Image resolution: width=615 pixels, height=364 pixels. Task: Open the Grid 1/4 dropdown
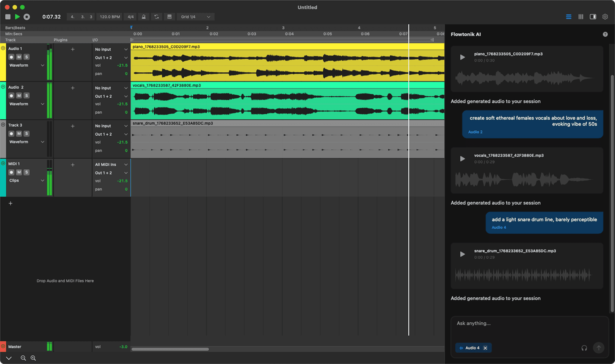195,17
